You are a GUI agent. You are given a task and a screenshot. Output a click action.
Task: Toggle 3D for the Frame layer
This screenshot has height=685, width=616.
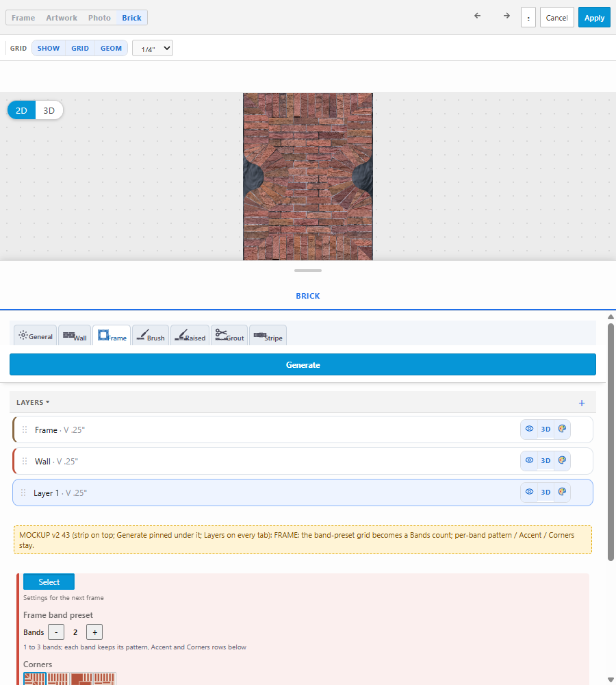tap(546, 429)
